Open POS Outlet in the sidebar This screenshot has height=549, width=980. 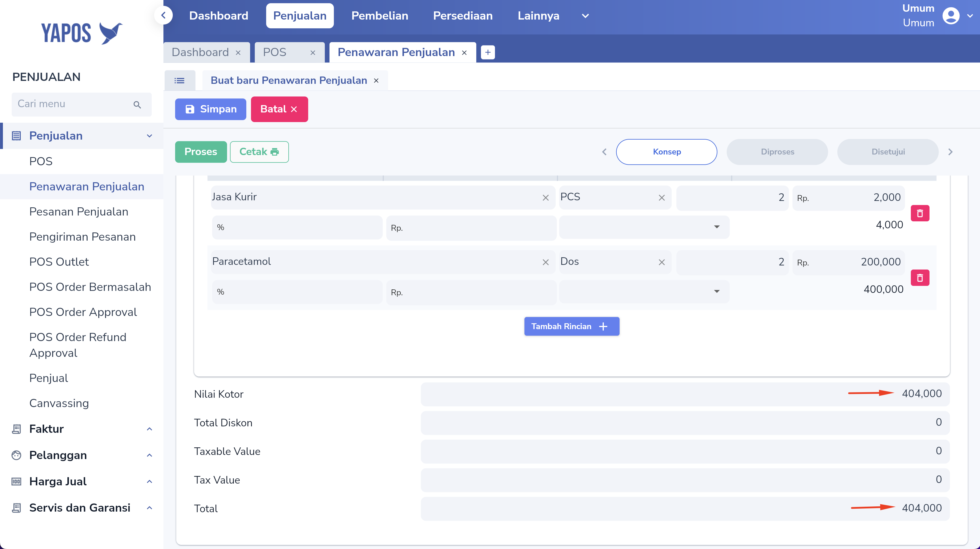tap(59, 262)
